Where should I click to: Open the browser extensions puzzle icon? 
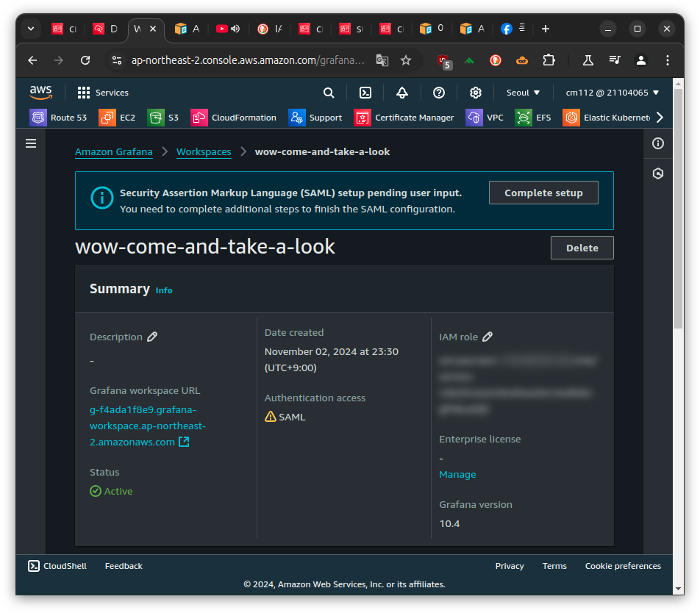[x=549, y=60]
